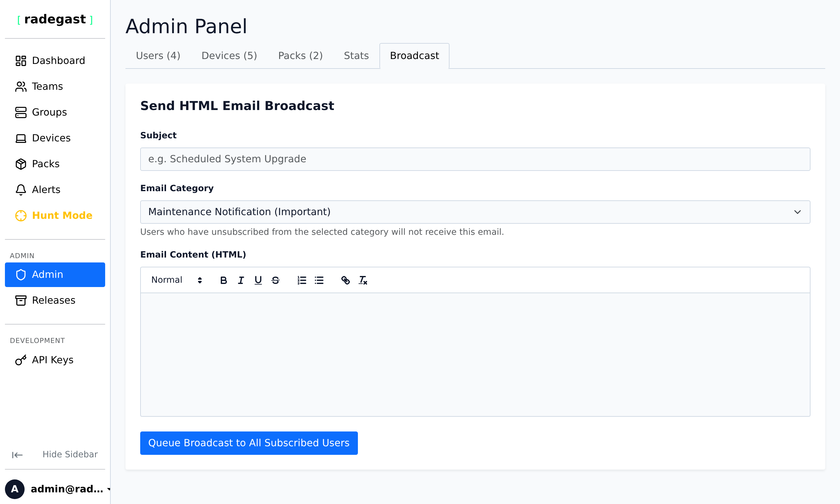The image size is (840, 504).
Task: Click Hide Sidebar
Action: 55,455
